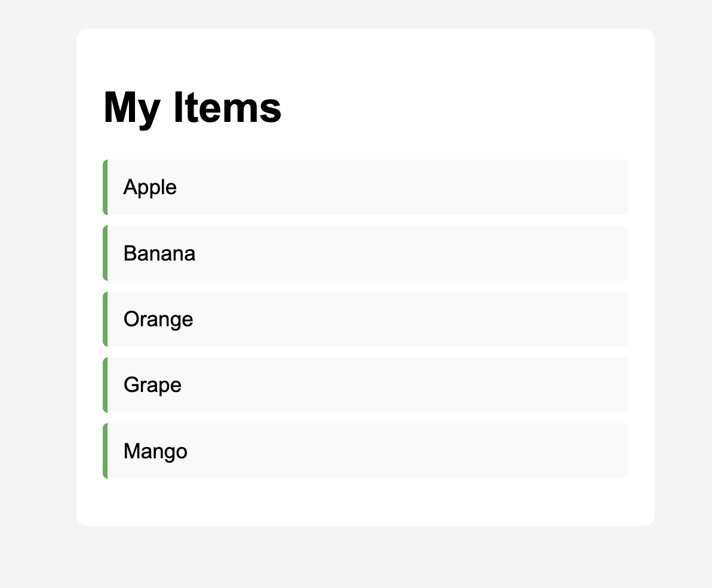Viewport: 712px width, 588px height.
Task: Tap the green bar left of Grape
Action: pos(105,385)
